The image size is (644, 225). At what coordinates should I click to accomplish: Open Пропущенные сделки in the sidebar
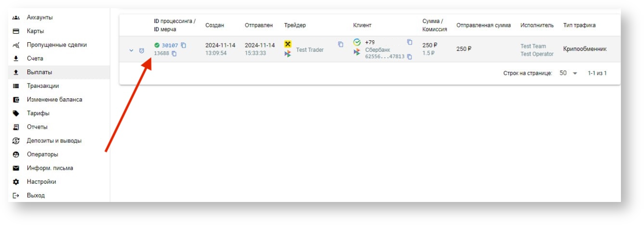[x=58, y=45]
